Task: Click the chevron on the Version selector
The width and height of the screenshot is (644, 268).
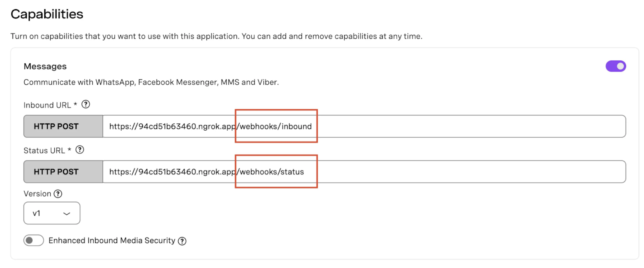Action: pos(66,213)
